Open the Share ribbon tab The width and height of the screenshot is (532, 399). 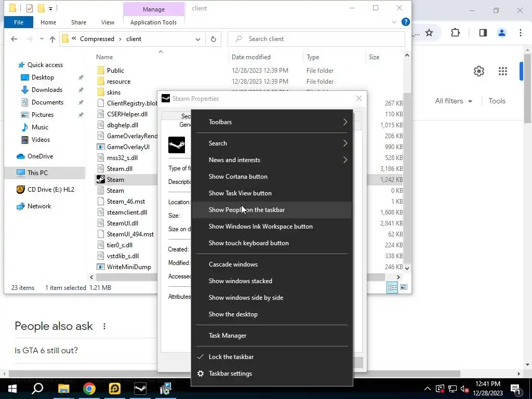pos(78,22)
